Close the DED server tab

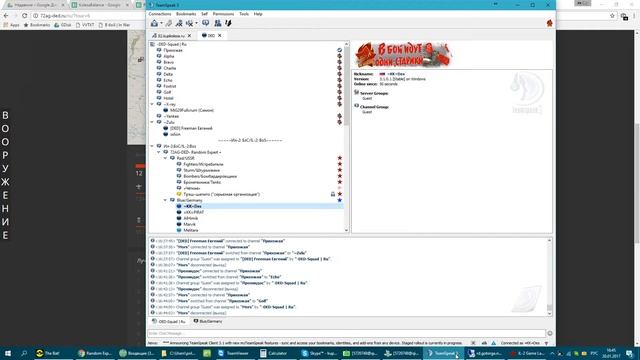[x=220, y=36]
